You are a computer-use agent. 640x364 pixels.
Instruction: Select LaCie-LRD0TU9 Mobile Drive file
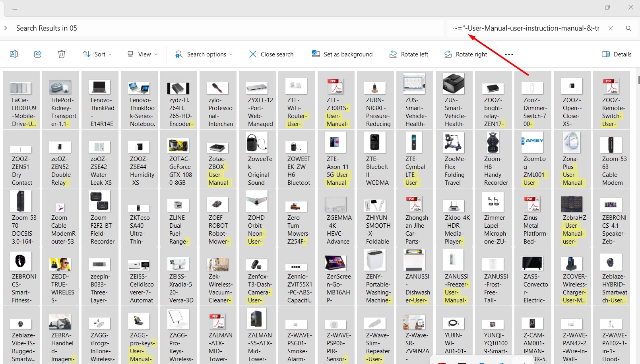[x=21, y=100]
